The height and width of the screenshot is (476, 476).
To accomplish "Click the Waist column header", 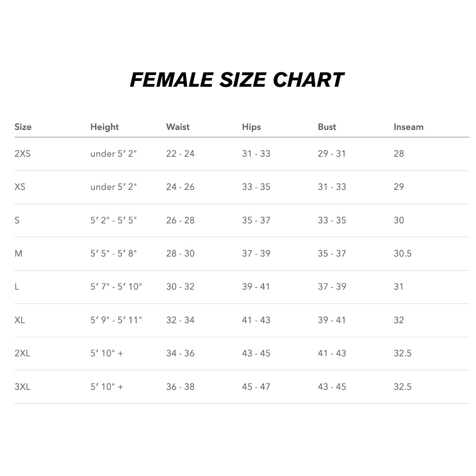I will coord(178,127).
